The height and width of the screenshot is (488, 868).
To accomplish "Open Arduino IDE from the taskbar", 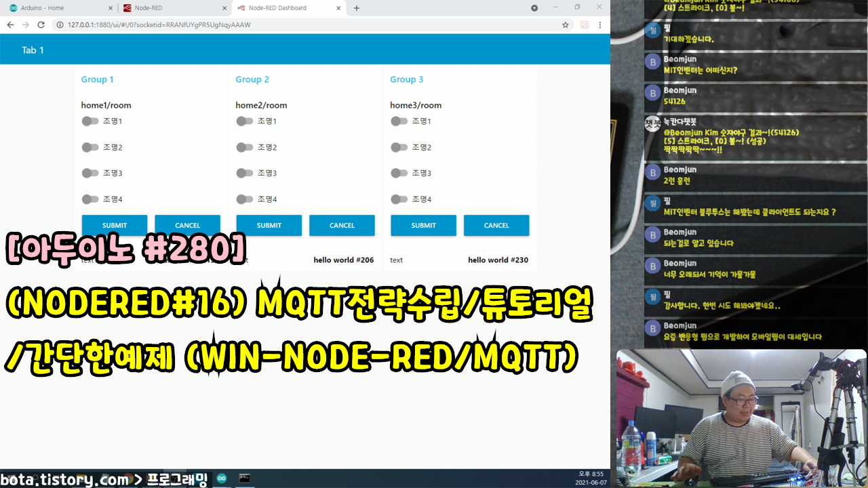I will [221, 479].
